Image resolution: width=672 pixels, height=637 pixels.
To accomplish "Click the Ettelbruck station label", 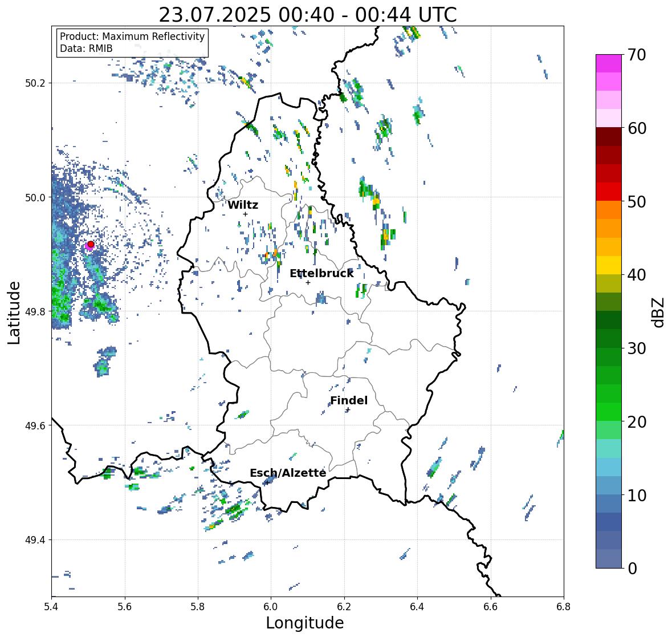I will (321, 274).
